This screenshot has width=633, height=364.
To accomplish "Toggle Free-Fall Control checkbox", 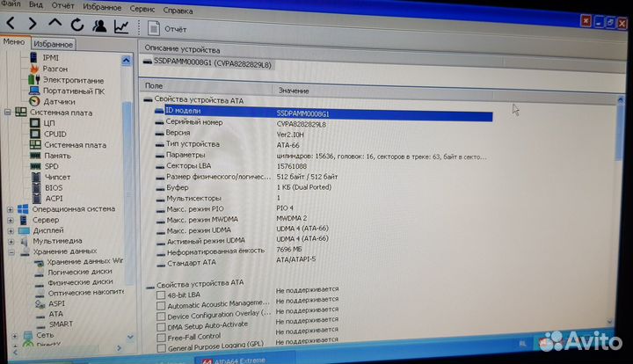I will click(162, 338).
